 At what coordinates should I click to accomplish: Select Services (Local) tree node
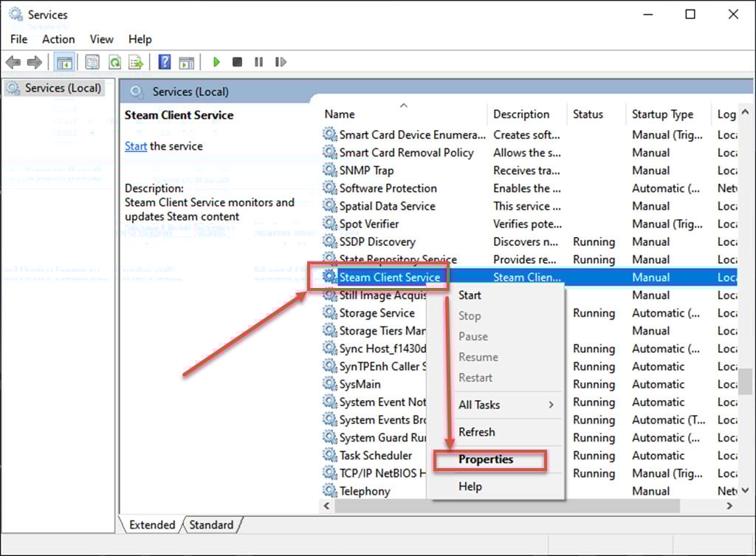[x=54, y=89]
